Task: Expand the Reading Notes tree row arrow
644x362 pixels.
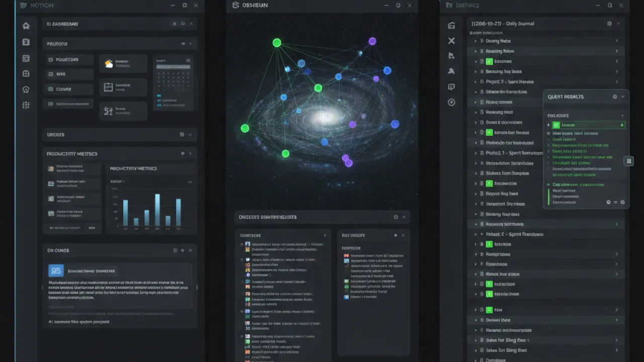Action: coord(475,51)
